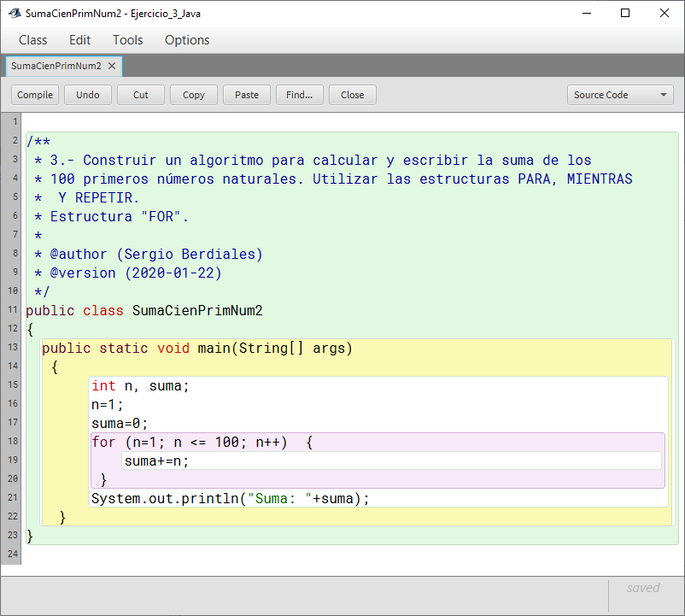Maximize the editor window
This screenshot has width=685, height=616.
[625, 14]
